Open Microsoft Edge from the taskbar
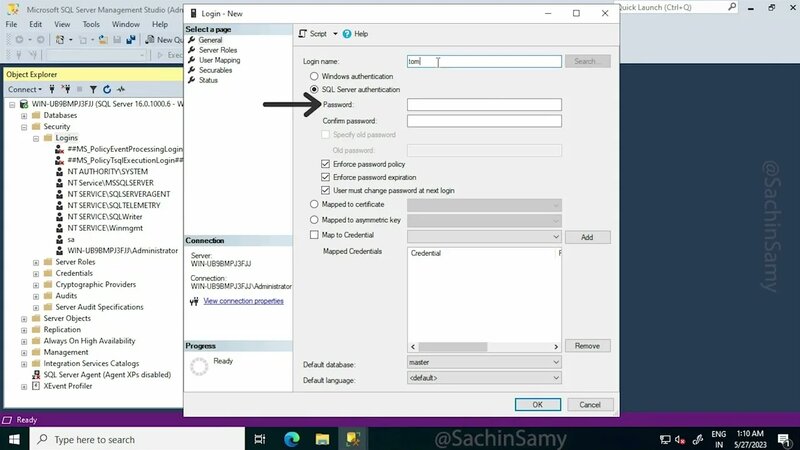Viewport: 800px width, 450px height. point(292,439)
